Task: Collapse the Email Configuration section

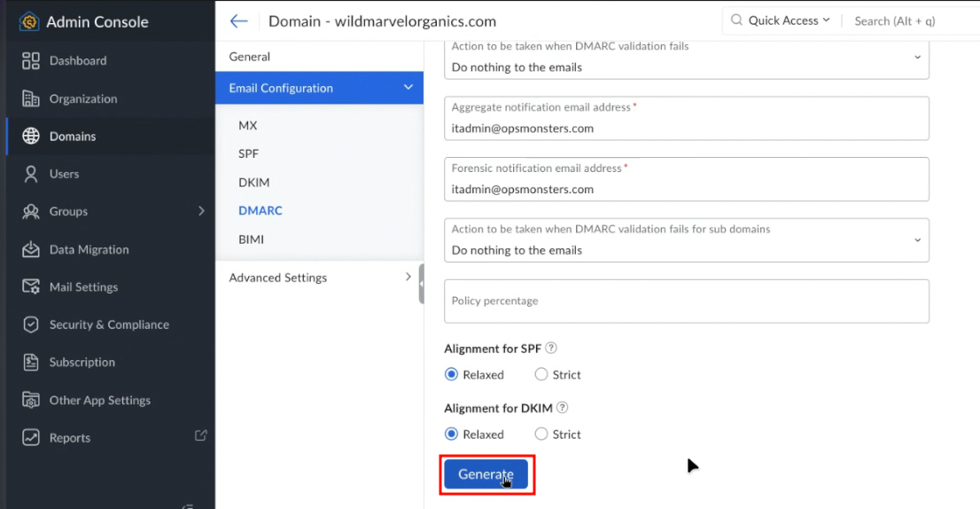Action: pyautogui.click(x=408, y=88)
